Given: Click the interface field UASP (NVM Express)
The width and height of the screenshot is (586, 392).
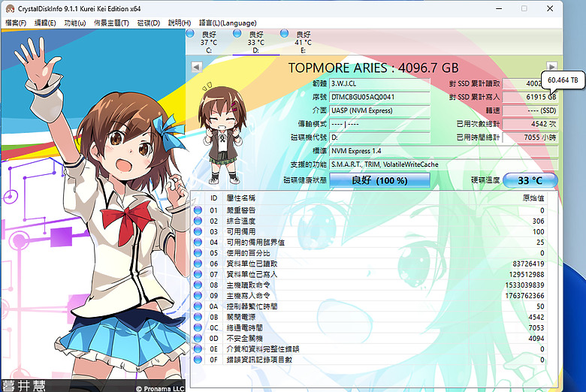Looking at the screenshot, I should click(x=379, y=110).
